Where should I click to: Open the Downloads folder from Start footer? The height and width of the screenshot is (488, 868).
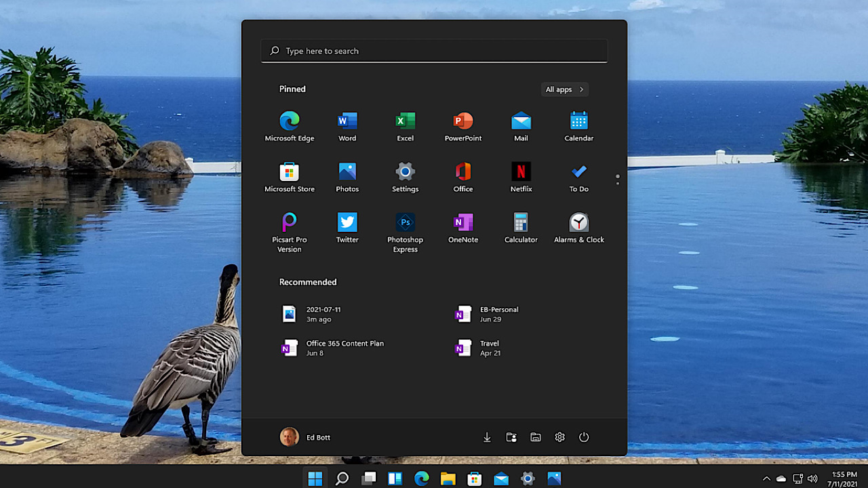click(x=487, y=437)
